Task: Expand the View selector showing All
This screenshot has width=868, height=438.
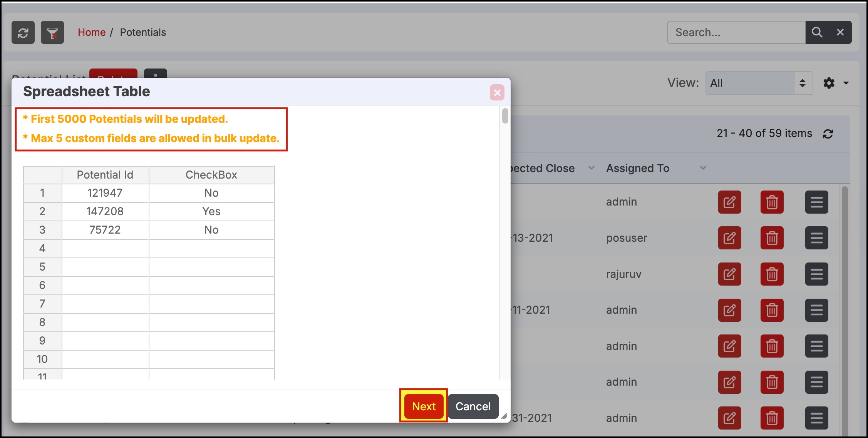Action: click(x=759, y=83)
